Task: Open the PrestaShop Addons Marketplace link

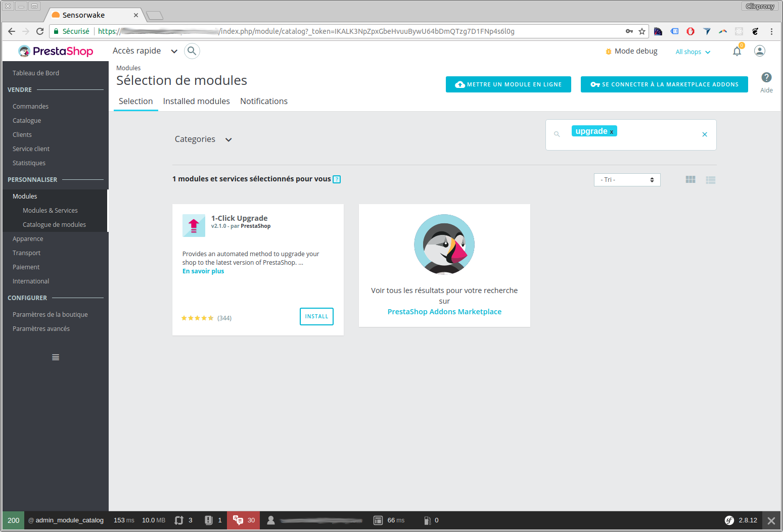Action: [444, 312]
